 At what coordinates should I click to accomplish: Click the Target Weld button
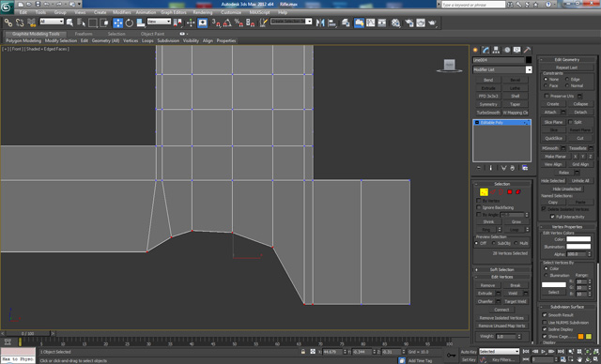[515, 301]
